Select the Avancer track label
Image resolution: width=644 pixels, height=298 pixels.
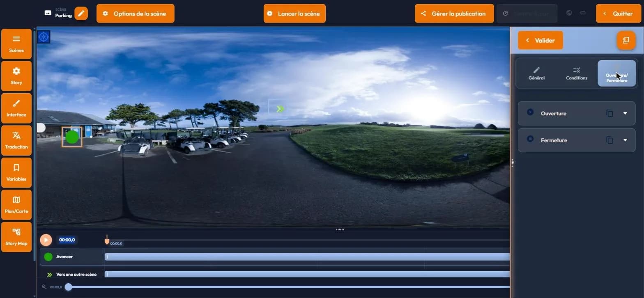click(64, 257)
